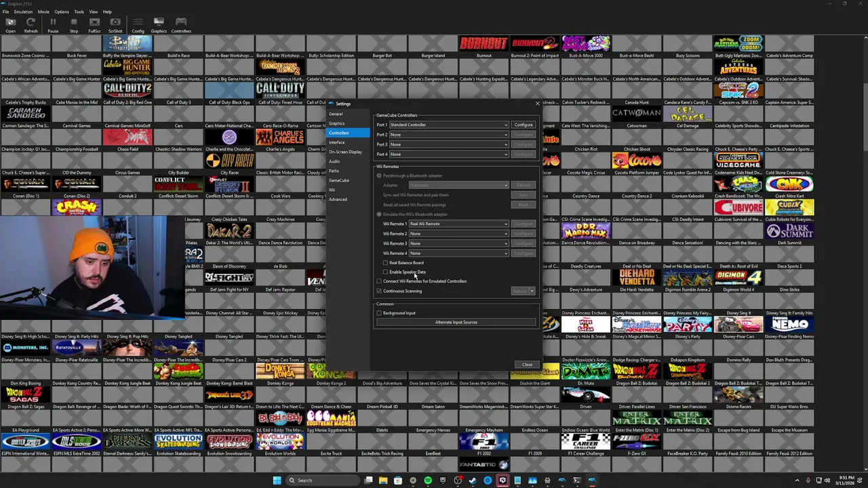Viewport: 868px width, 488px height.
Task: Show hidden system tray icons
Action: point(797,481)
